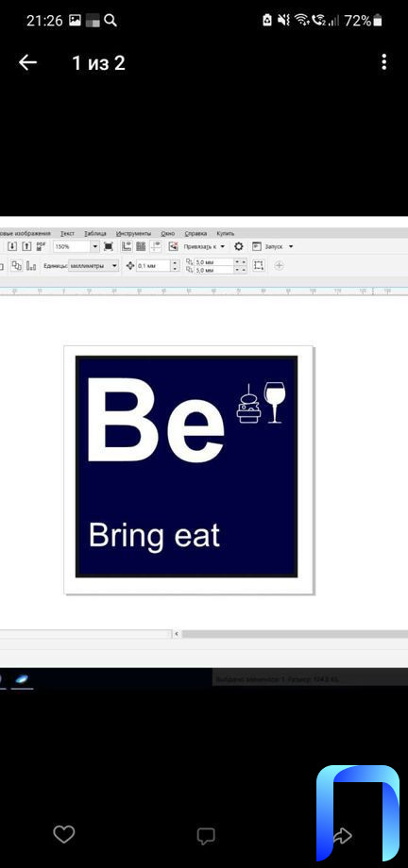Open the three-dot overflow menu
Screen dimensions: 408x868
(383, 62)
